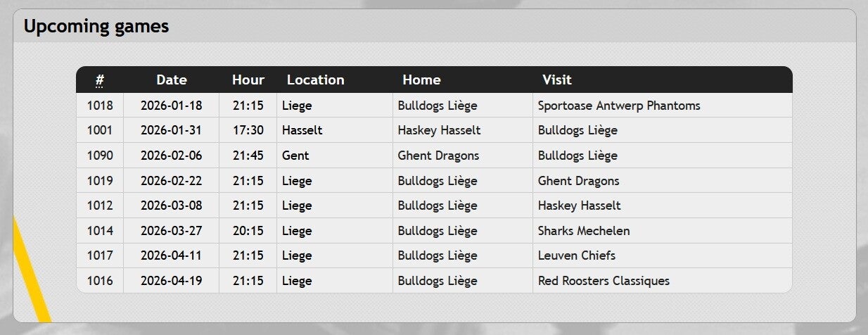
Task: Select the 2026-01-31 date cell
Action: (171, 130)
